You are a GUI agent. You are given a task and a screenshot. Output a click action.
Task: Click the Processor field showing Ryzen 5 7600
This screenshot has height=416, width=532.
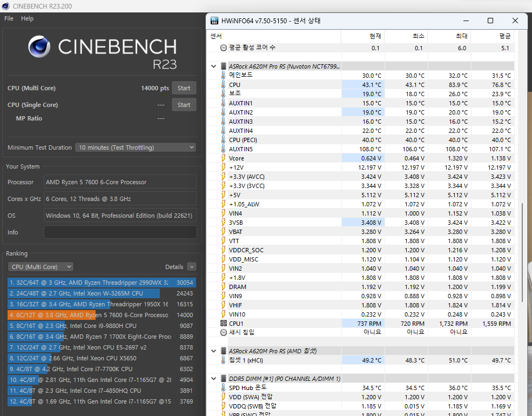pos(120,182)
